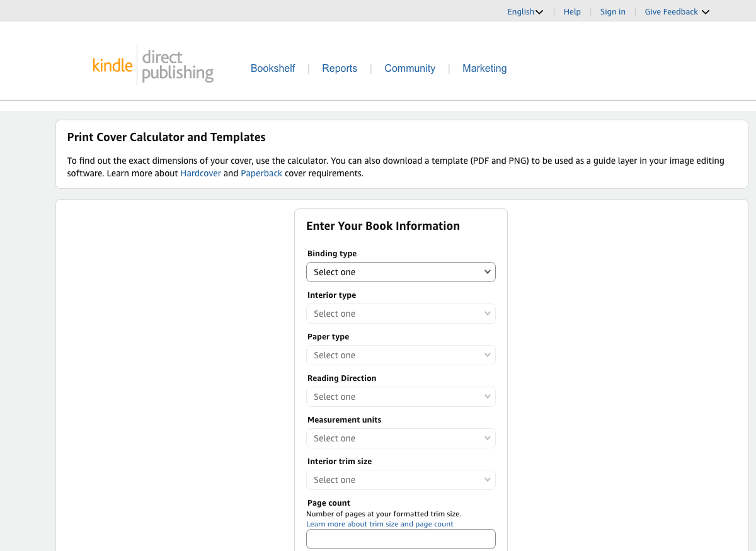Open the Marketing menu item
The image size is (756, 551).
tap(484, 68)
